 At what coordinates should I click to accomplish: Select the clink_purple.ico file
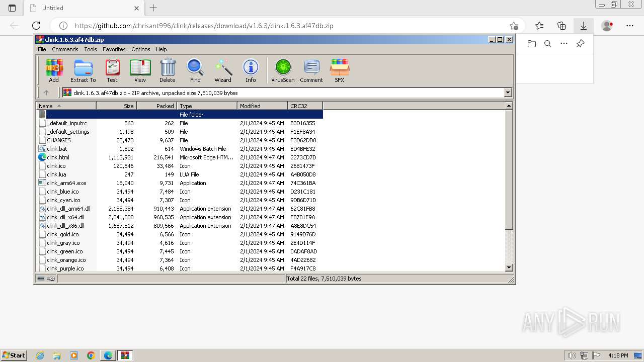pos(65,268)
